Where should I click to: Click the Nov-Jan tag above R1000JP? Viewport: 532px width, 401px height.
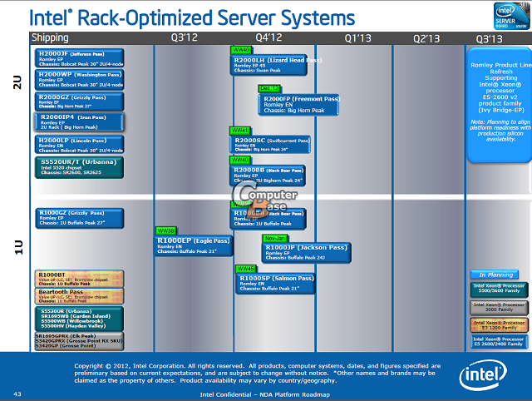[275, 239]
